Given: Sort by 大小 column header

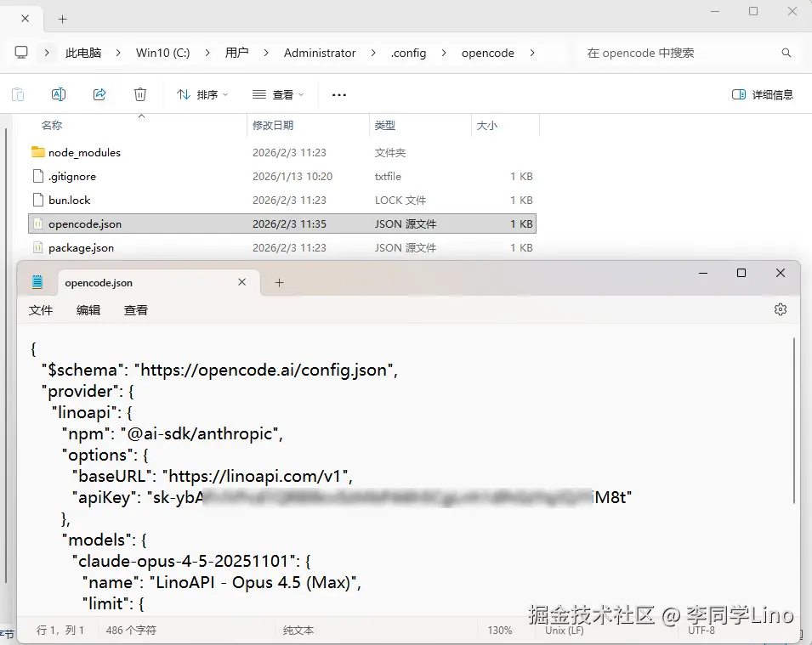Looking at the screenshot, I should point(487,125).
